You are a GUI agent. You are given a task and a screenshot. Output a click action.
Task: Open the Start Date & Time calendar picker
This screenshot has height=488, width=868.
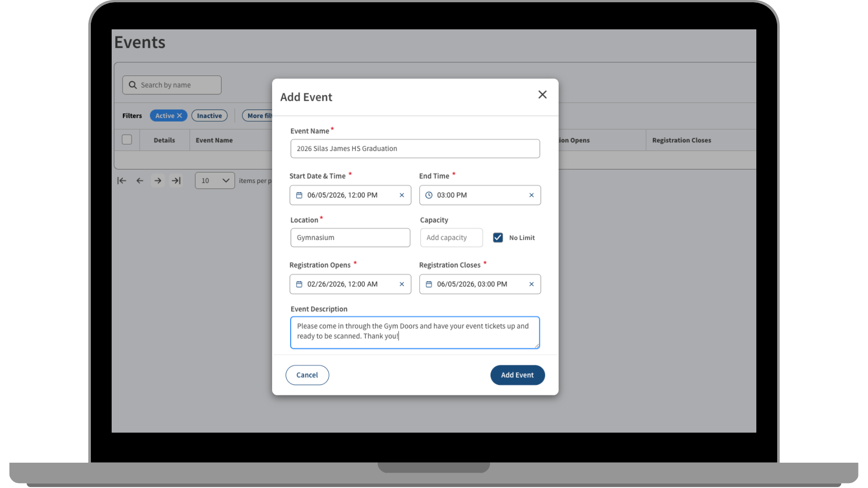click(299, 195)
